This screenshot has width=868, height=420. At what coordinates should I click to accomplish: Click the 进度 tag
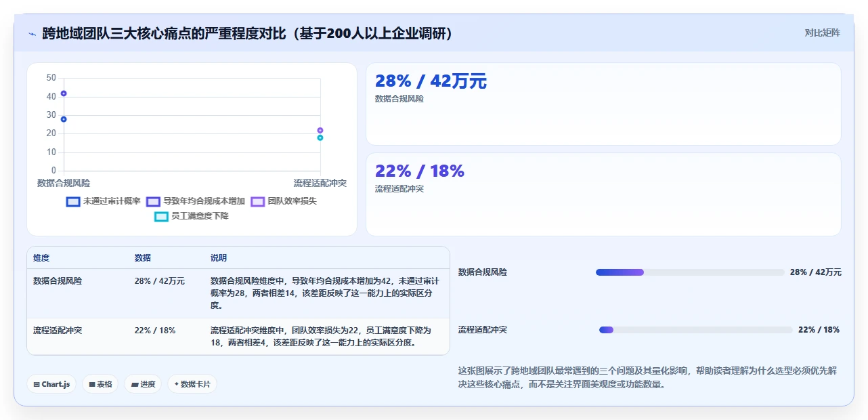[x=143, y=384]
